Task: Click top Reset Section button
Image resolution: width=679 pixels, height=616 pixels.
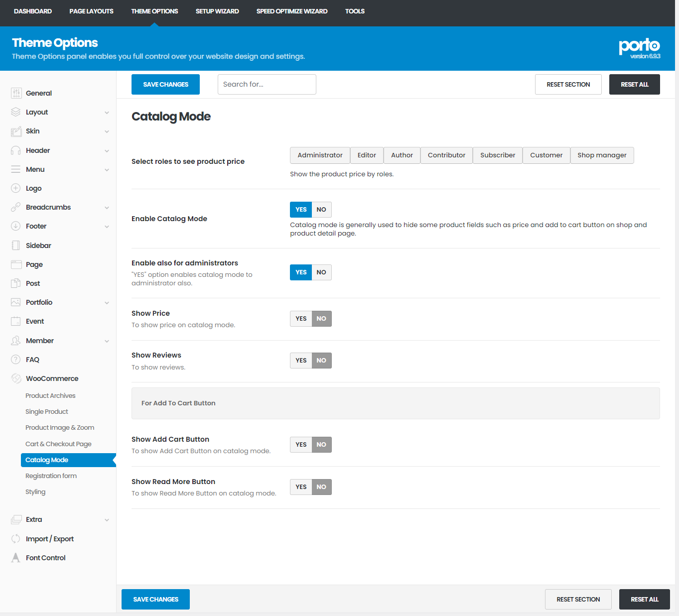Action: pos(568,85)
